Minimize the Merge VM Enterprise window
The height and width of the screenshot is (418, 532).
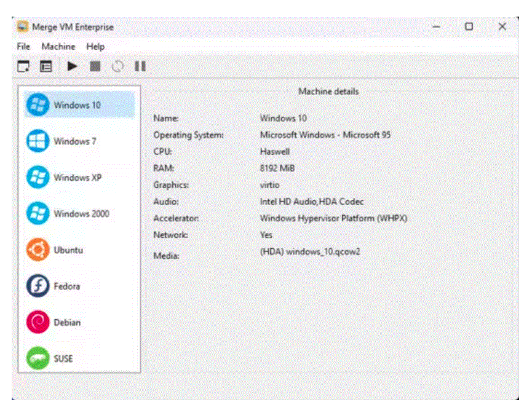436,26
